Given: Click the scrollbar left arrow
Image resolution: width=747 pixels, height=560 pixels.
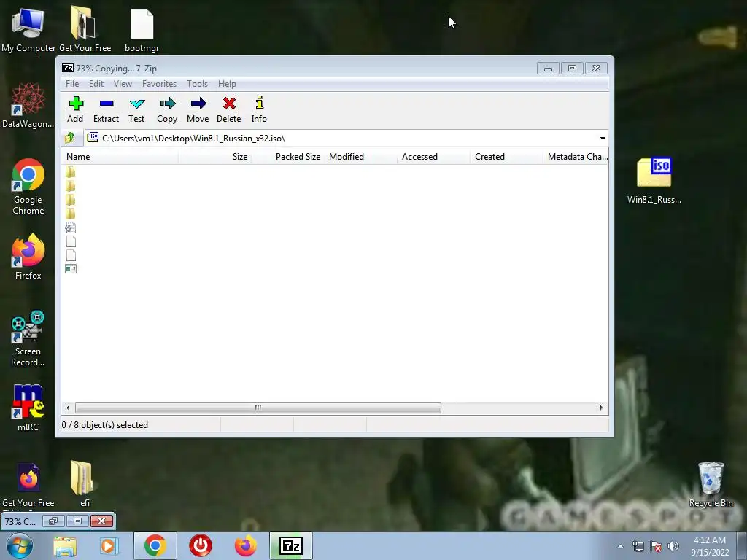Looking at the screenshot, I should click(x=68, y=408).
